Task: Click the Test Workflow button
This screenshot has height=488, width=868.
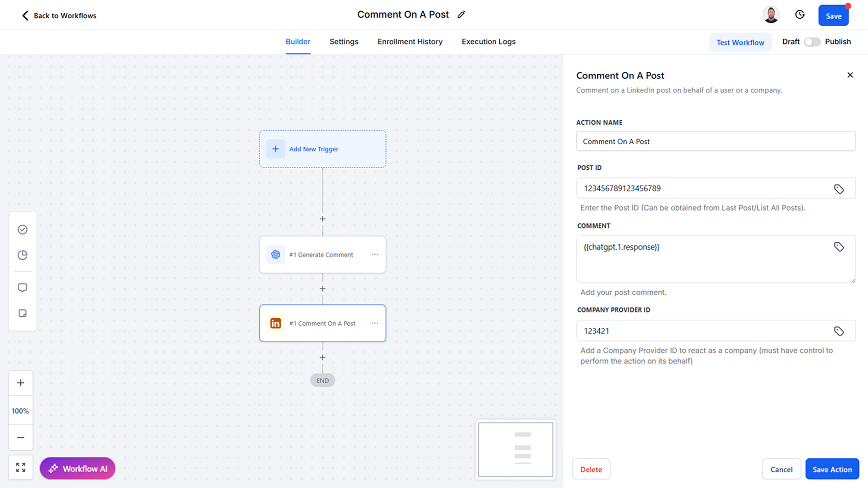Action: point(740,42)
